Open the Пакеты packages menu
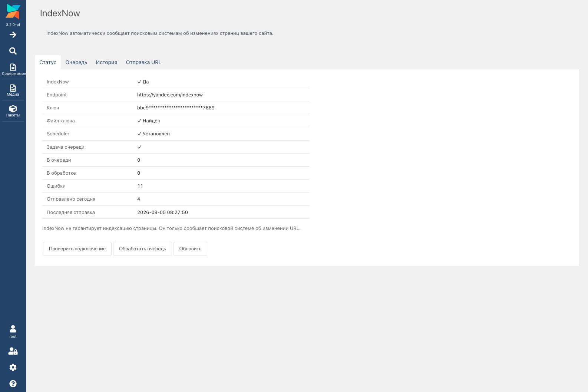The image size is (588, 392). [13, 111]
